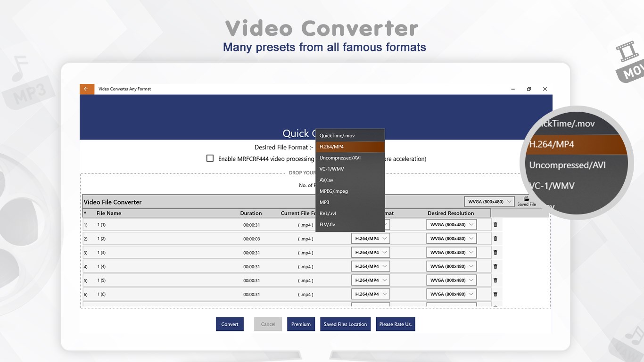Select FLV/.flv format option
The width and height of the screenshot is (644, 362).
[350, 224]
